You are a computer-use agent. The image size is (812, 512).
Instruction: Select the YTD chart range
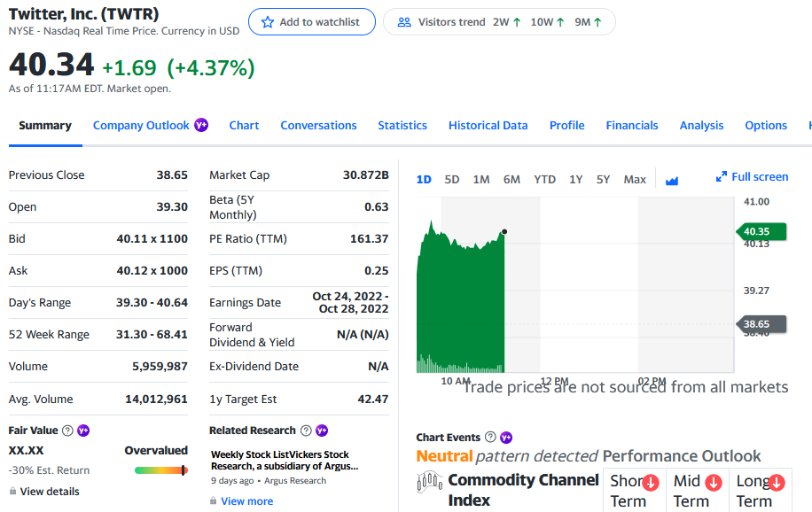point(545,180)
